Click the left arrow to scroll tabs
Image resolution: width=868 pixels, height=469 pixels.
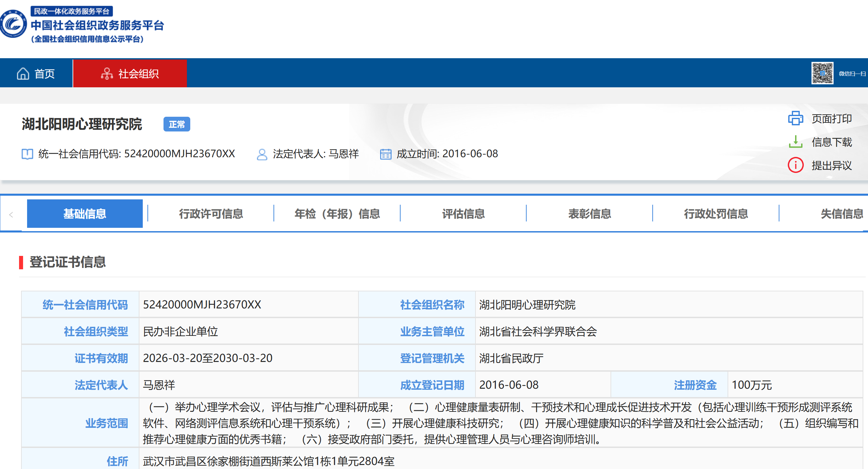tap(11, 214)
